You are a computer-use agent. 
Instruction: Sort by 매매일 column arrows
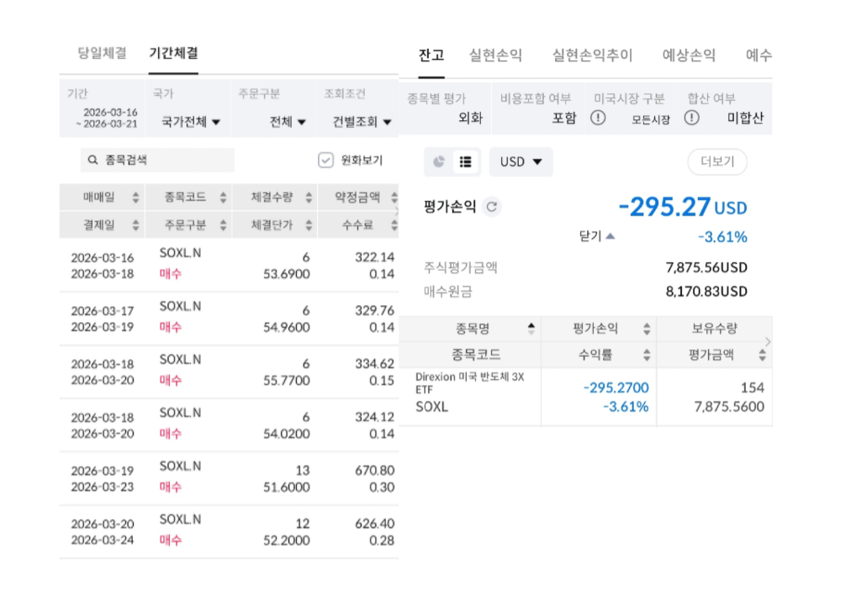coord(135,197)
